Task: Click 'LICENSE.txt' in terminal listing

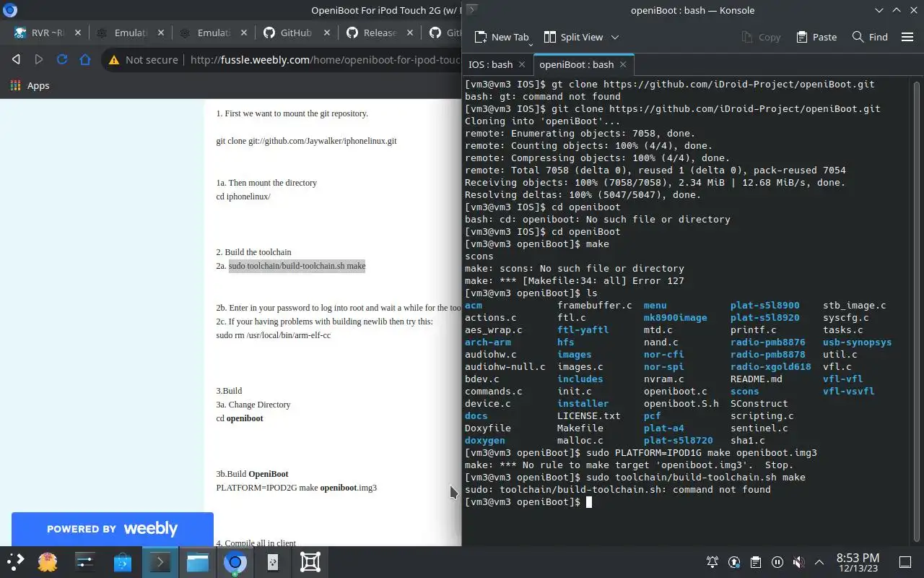Action: [x=588, y=416]
